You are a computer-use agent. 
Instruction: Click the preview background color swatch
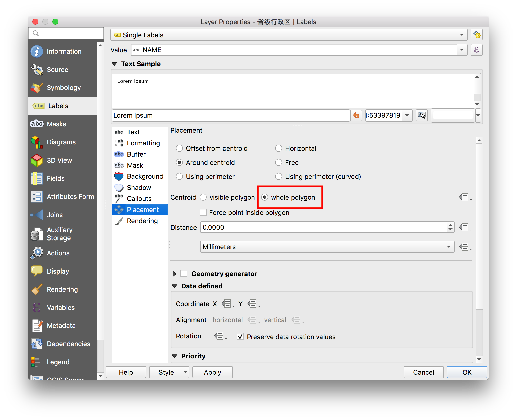click(453, 115)
